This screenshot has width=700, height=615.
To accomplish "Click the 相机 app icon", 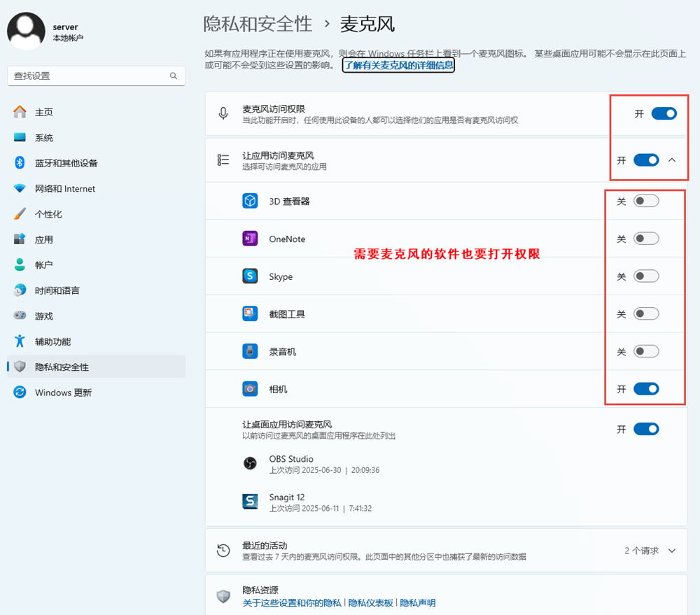I will point(250,389).
